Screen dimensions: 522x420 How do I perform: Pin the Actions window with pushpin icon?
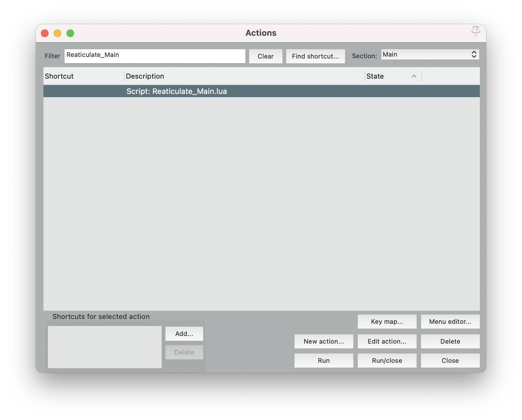(x=475, y=31)
